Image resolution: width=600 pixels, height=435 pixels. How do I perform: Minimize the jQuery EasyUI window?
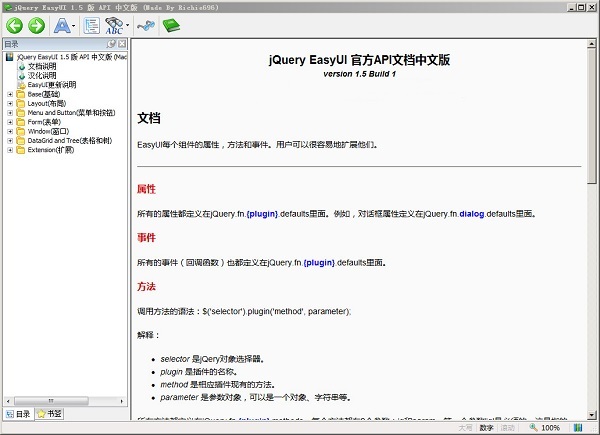(x=571, y=7)
